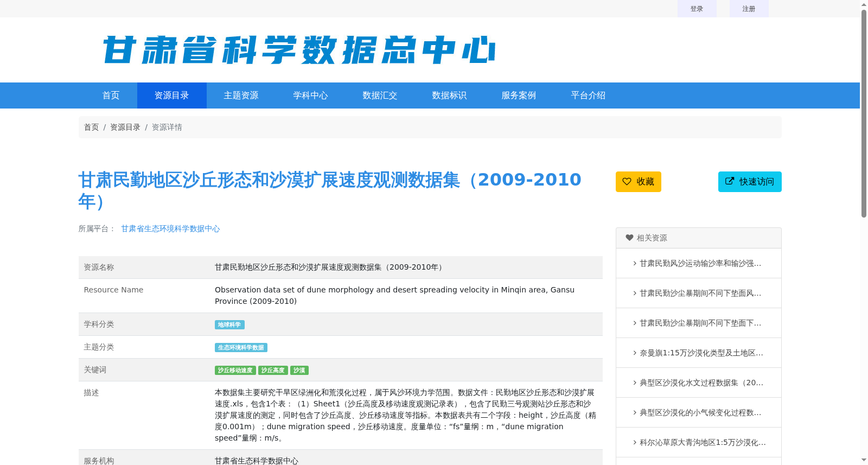This screenshot has height=465, width=868.
Task: Click the chevron before 甘肃民勤风沙运动输沙率和输沙强
Action: (x=635, y=263)
